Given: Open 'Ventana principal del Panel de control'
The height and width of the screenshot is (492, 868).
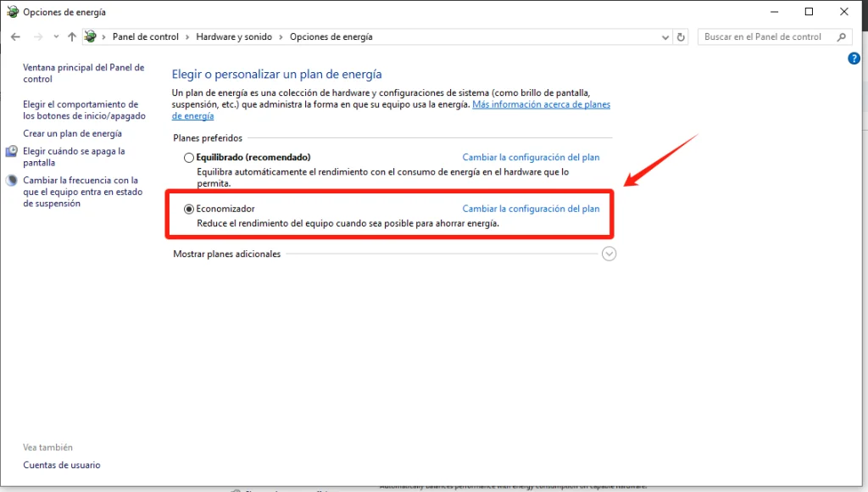Looking at the screenshot, I should pos(84,73).
